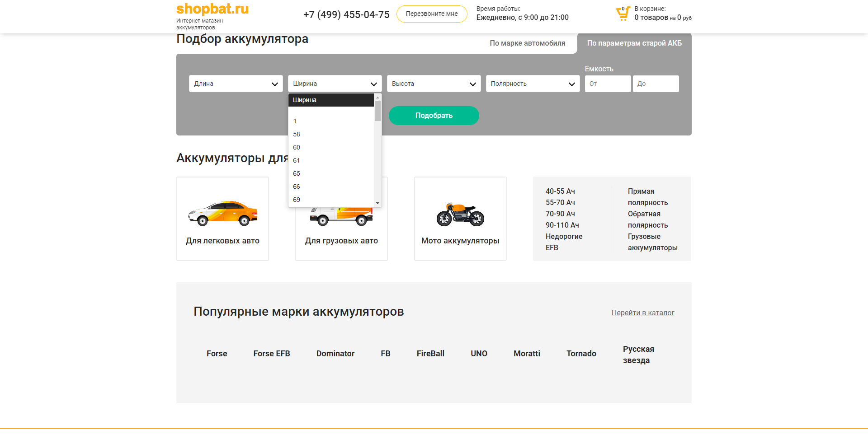Screen dimensions: 868x434
Task: Choose 66 in the width list
Action: (297, 187)
